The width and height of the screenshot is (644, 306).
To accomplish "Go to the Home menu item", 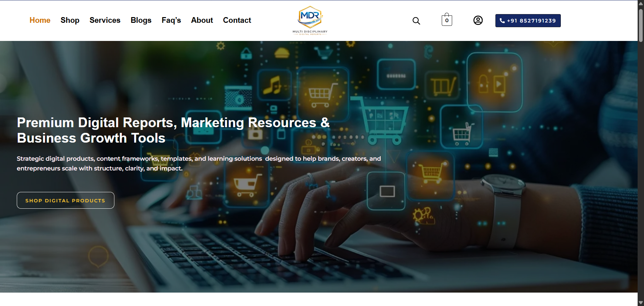I will [40, 20].
